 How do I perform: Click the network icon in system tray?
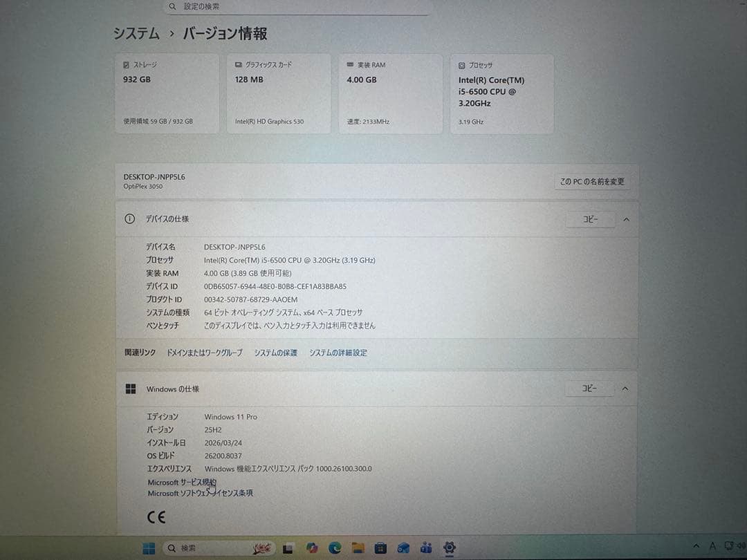(729, 545)
